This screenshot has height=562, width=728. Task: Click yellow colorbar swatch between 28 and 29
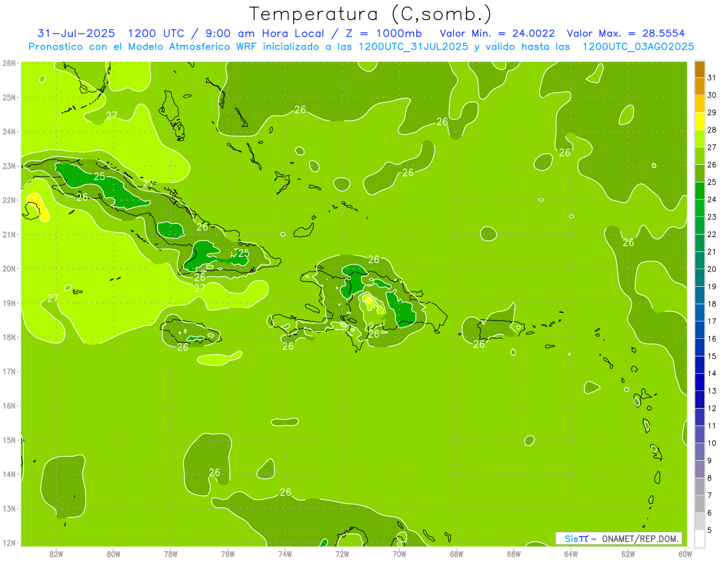click(700, 121)
